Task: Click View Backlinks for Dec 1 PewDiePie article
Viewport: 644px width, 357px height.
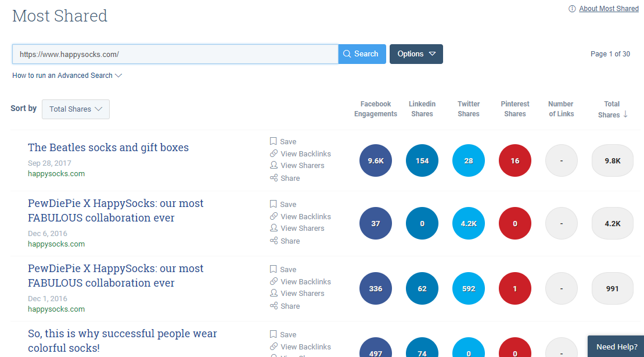Action: [305, 281]
